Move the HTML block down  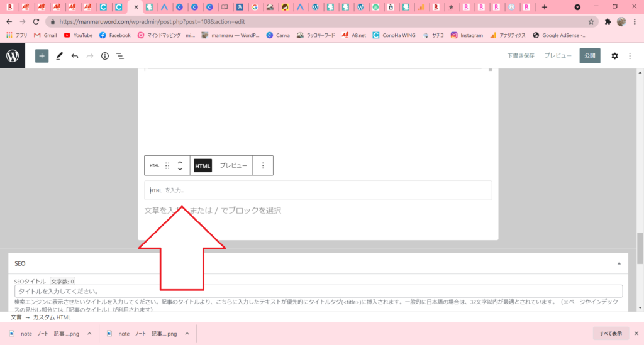tap(180, 168)
